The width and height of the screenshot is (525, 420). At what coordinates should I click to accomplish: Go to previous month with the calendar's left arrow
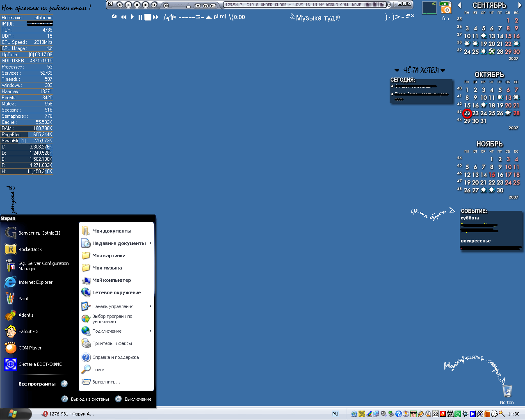(x=459, y=5)
